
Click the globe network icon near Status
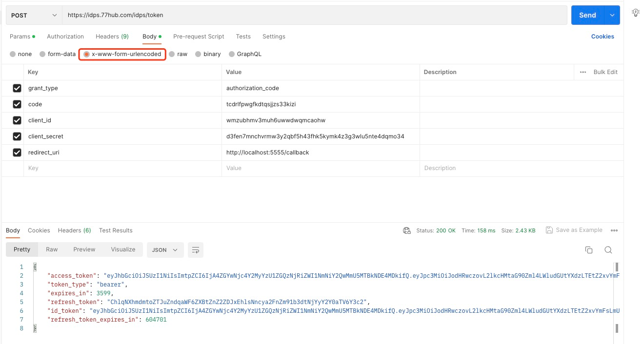click(407, 230)
